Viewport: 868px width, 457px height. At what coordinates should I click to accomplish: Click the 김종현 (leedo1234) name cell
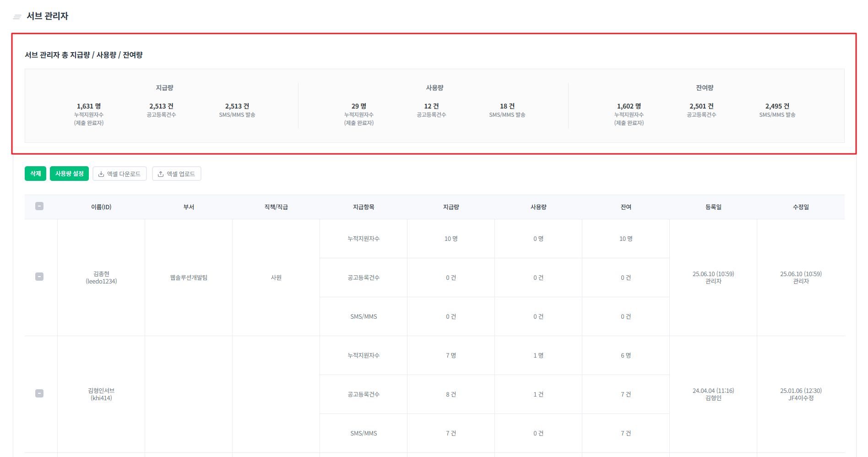[x=101, y=277]
